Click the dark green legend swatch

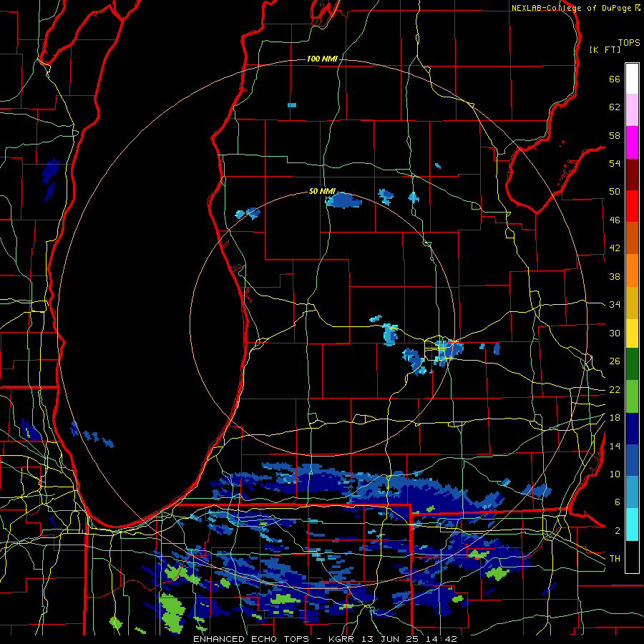[632, 364]
